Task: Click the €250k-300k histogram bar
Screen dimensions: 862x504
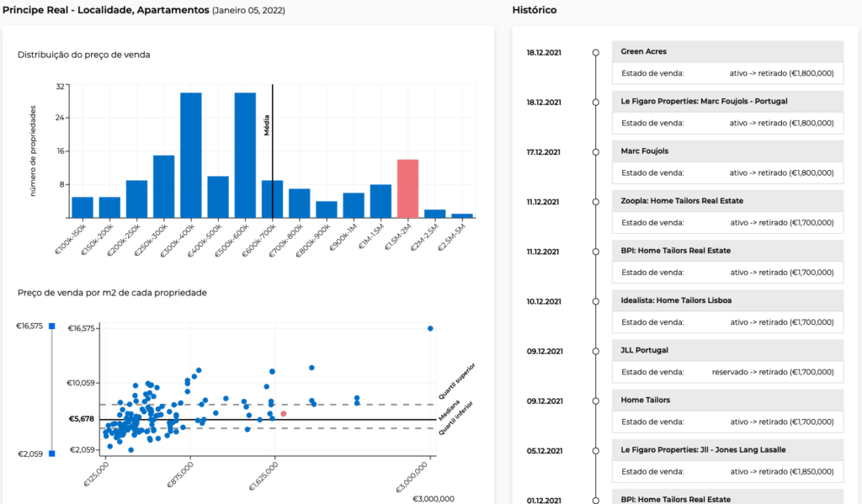Action: point(164,187)
